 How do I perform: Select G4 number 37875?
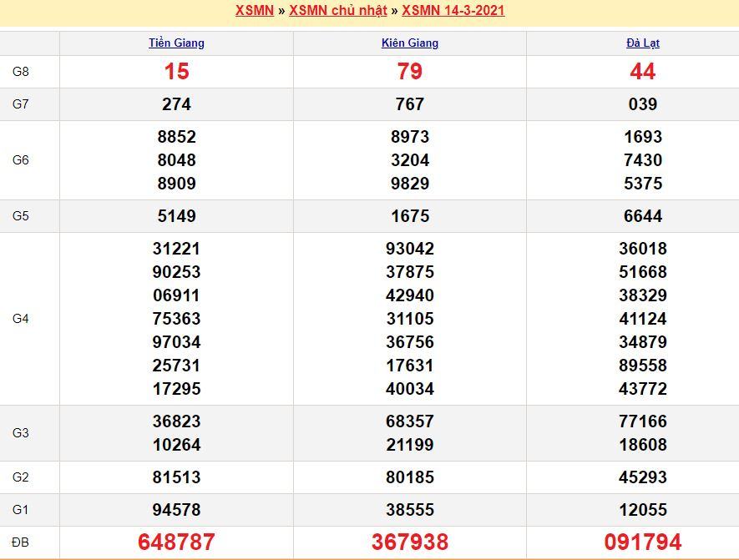[x=410, y=272]
